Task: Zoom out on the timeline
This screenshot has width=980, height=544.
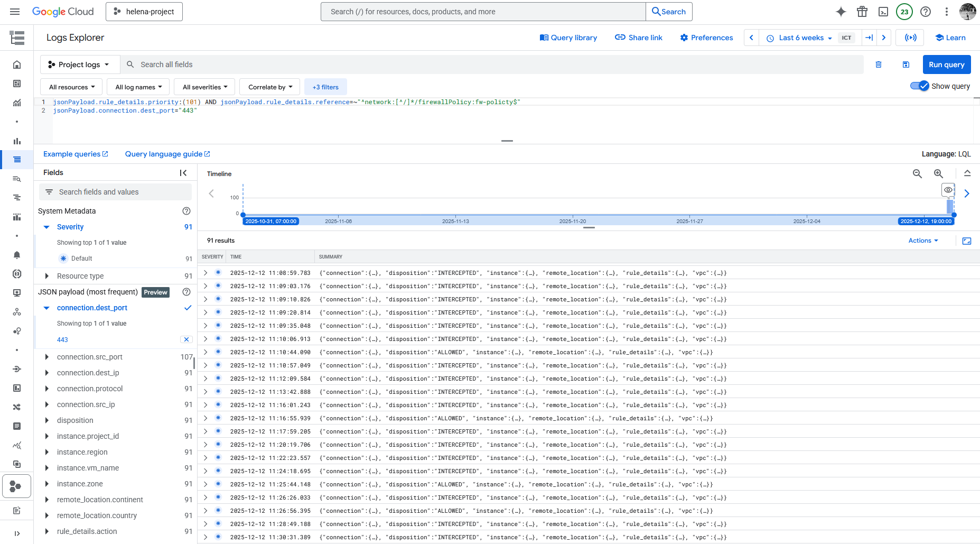Action: (917, 173)
